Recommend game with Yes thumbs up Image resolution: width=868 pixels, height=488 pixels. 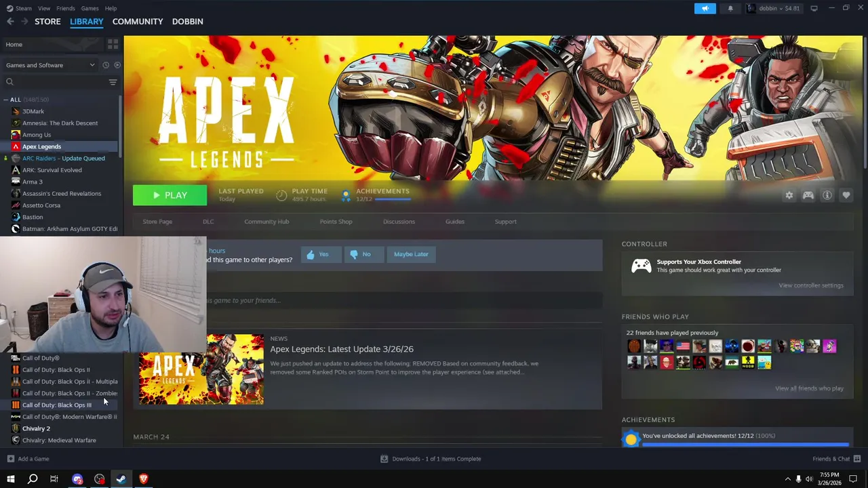(321, 254)
